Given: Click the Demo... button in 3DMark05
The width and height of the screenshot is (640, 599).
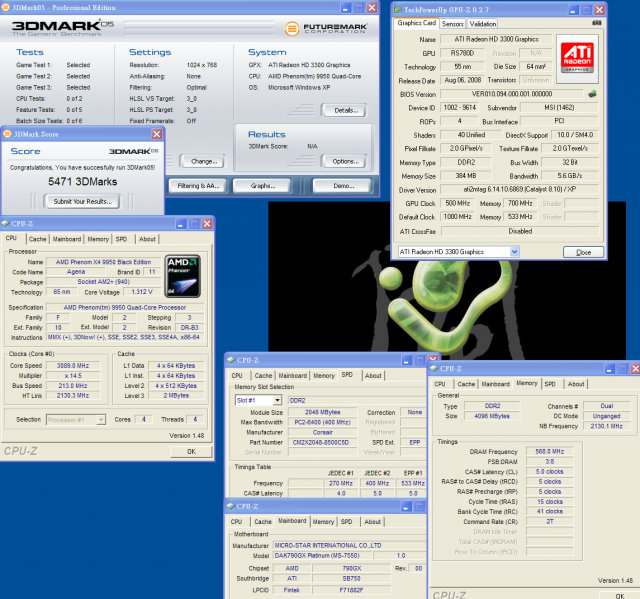Looking at the screenshot, I should click(343, 186).
